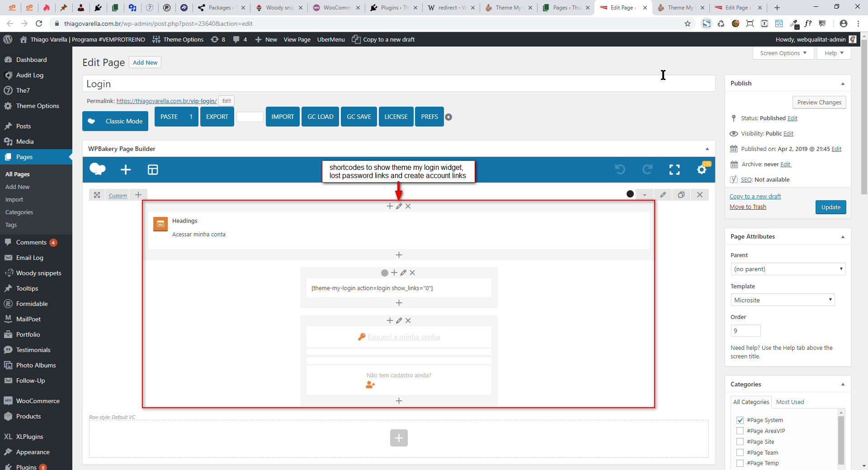
Task: Open the Template dropdown showing Microsite
Action: click(783, 300)
